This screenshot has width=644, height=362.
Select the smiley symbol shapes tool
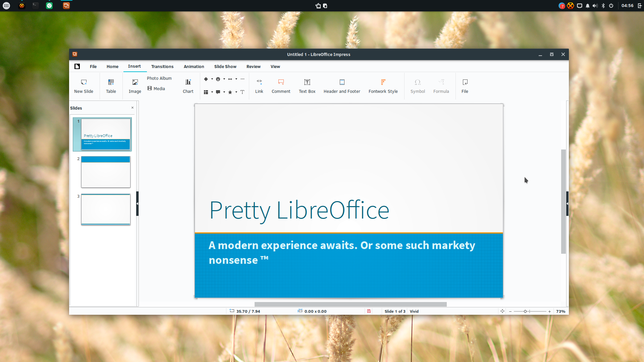tap(218, 79)
